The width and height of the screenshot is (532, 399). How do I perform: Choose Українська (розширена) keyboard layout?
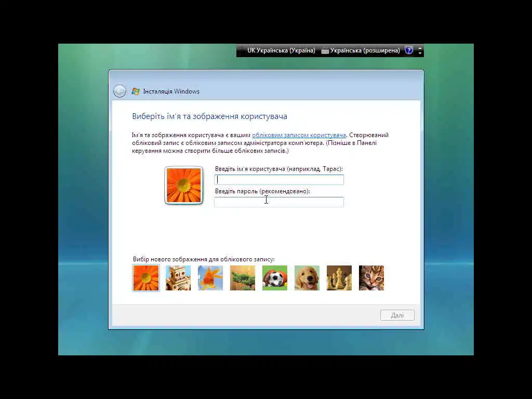tap(365, 50)
